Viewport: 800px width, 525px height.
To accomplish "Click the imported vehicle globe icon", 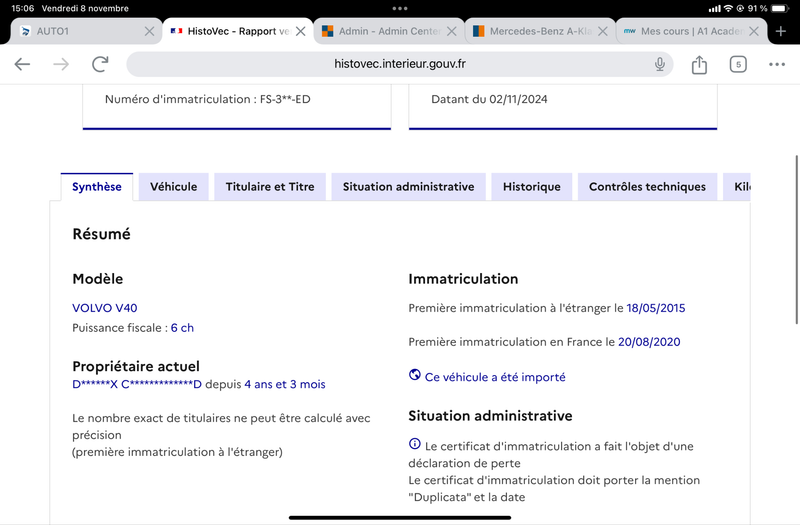I will [x=415, y=375].
